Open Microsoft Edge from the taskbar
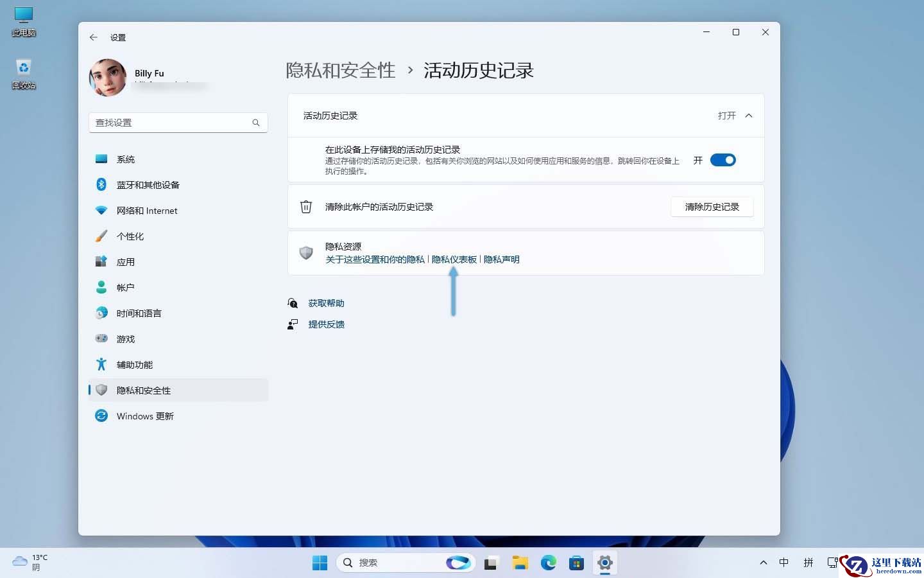This screenshot has width=924, height=578. click(x=549, y=563)
